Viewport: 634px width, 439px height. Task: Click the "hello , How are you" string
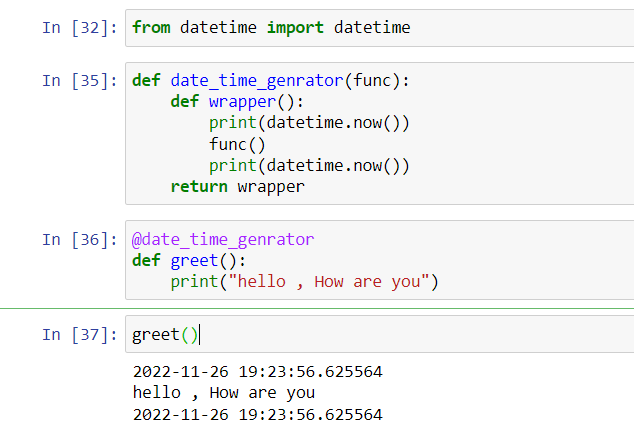329,282
